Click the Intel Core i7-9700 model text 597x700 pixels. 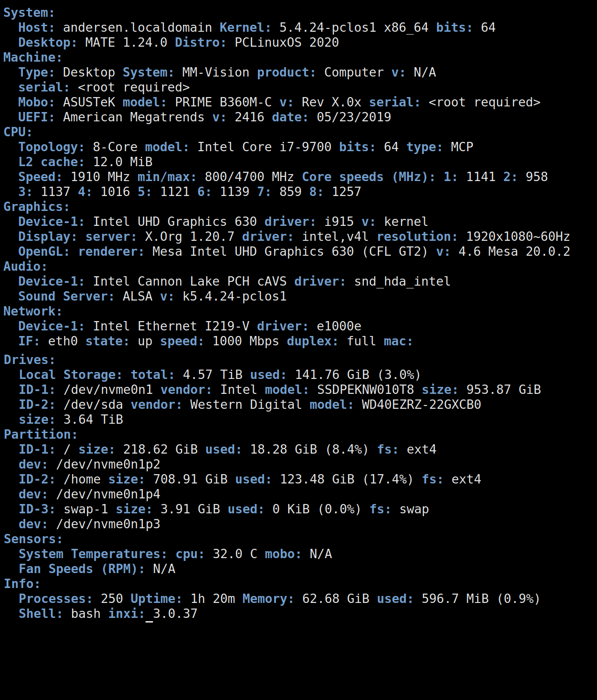(264, 147)
